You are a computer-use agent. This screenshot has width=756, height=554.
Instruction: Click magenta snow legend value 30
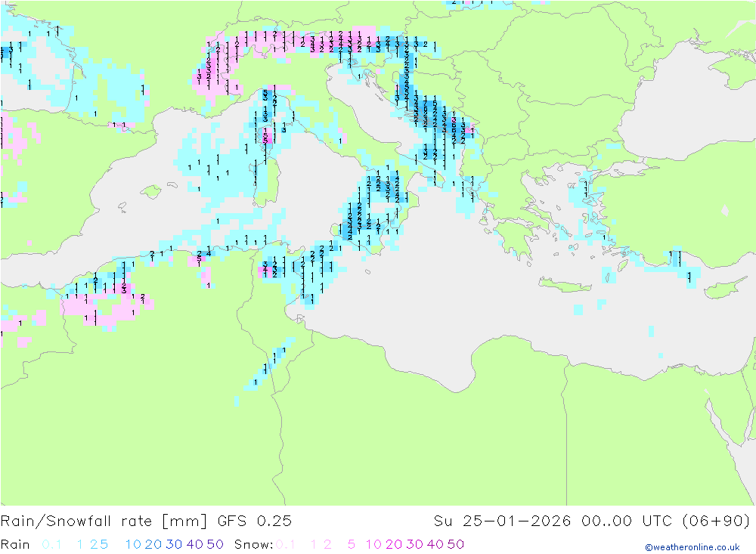pos(414,544)
